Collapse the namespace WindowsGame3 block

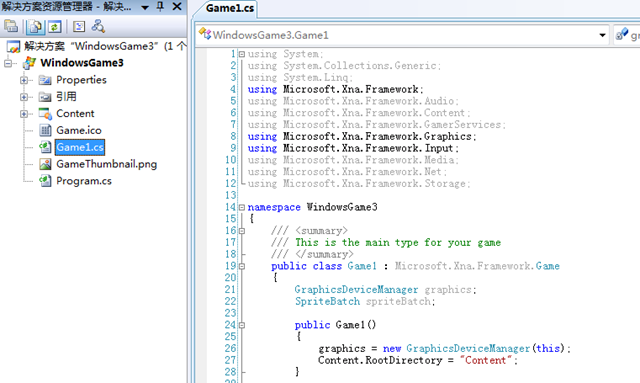coord(242,207)
